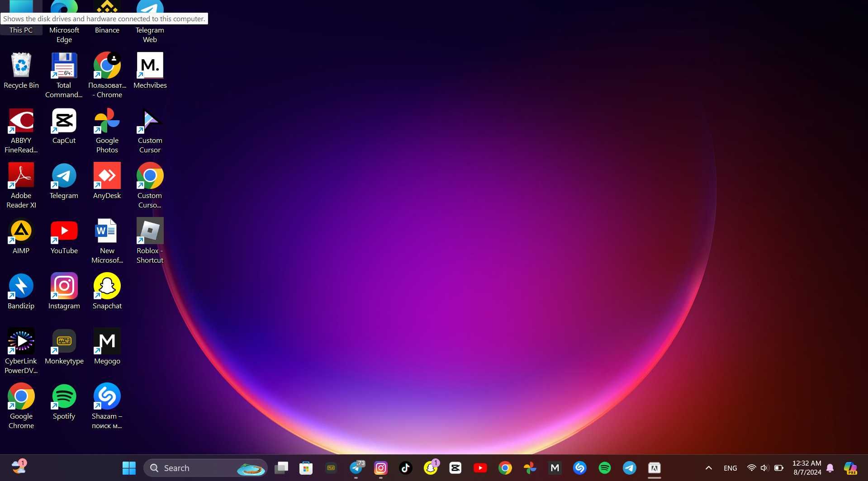Select the Google Photos desktop shortcut

(x=107, y=130)
